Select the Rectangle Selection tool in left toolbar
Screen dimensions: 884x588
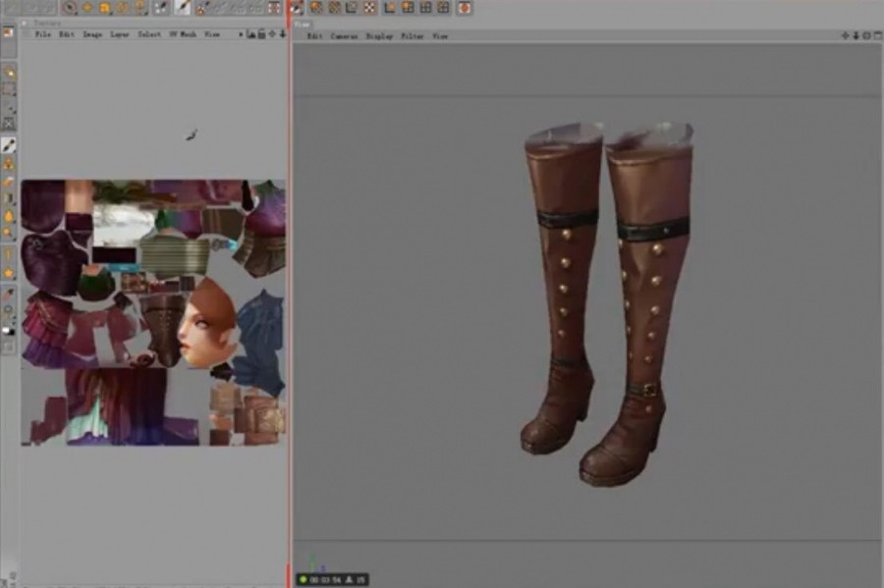(9, 89)
